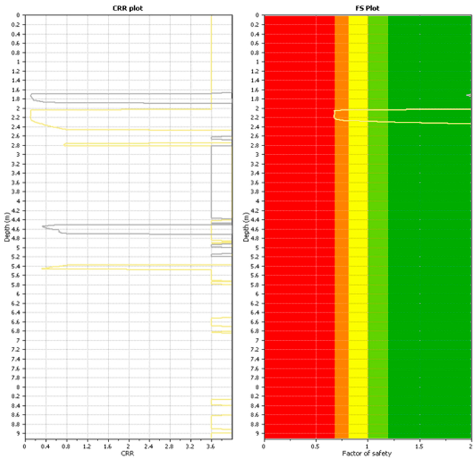Click the yellow curve spike near 5.4 m depth
Image resolution: width=476 pixels, height=460 pixels.
[43, 269]
